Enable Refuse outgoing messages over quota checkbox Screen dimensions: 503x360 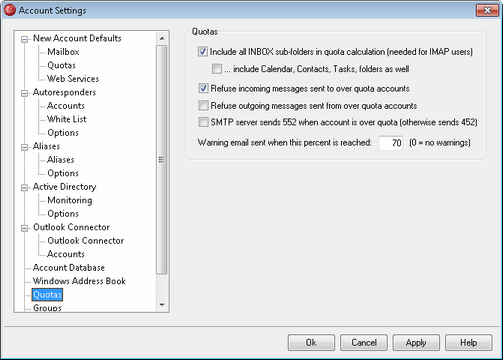click(x=203, y=106)
